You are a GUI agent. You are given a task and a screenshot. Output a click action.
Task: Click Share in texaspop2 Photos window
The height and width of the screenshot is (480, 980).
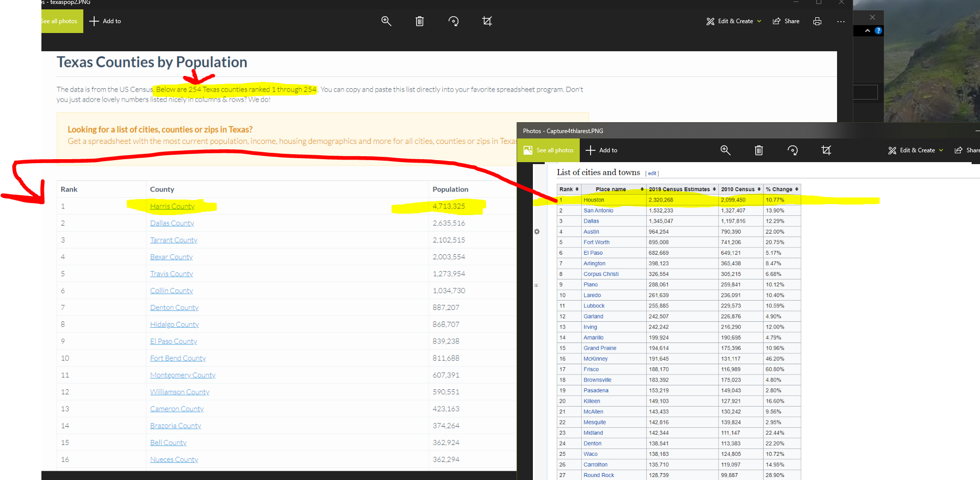click(x=786, y=21)
